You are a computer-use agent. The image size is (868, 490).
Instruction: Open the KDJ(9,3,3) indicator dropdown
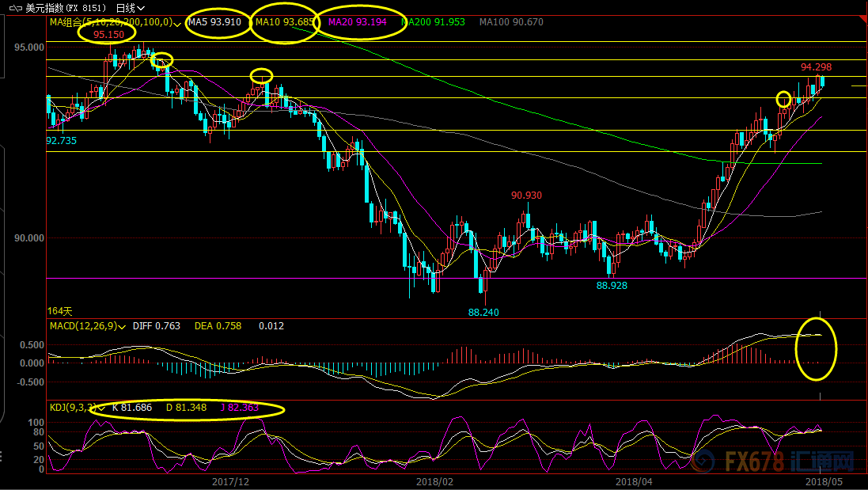click(x=100, y=408)
